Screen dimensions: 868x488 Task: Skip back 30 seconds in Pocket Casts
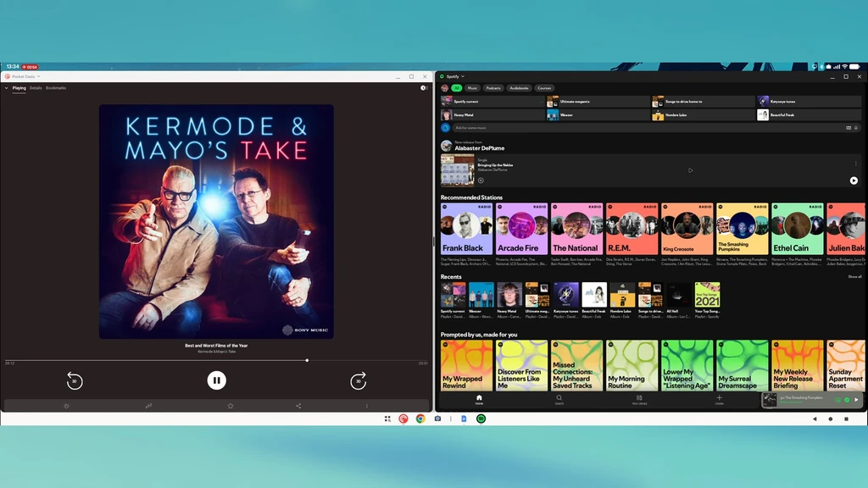tap(75, 380)
